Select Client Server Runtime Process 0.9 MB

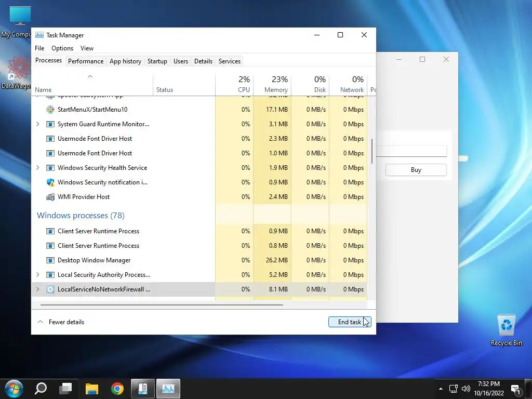pyautogui.click(x=199, y=231)
